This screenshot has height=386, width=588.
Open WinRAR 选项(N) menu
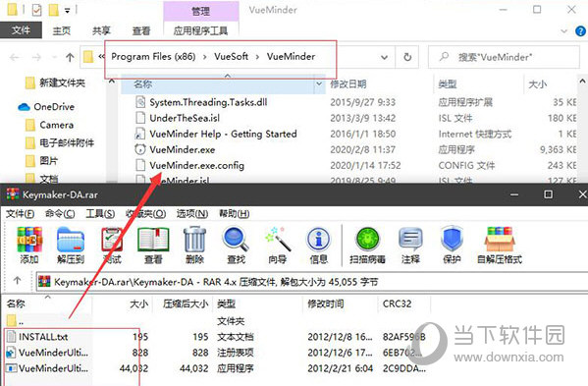pyautogui.click(x=192, y=214)
